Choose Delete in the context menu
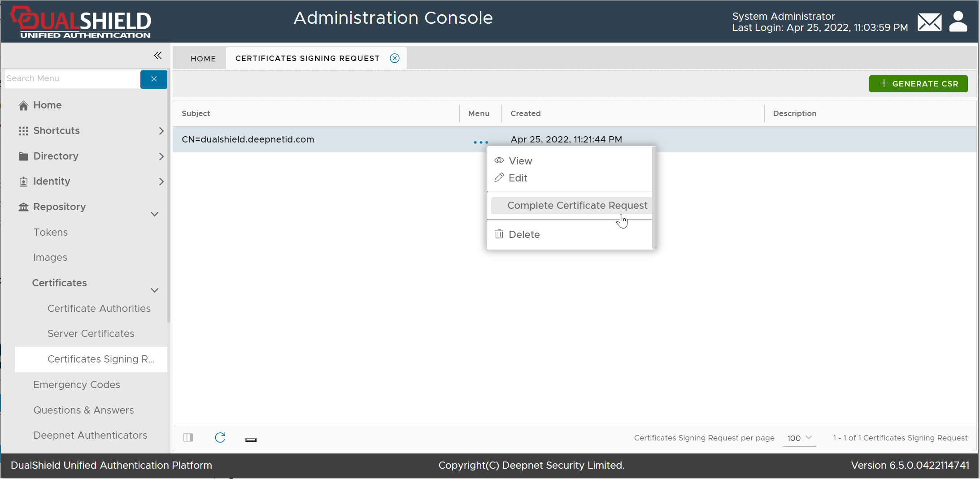Screen dimensions: 980x479 click(x=523, y=234)
